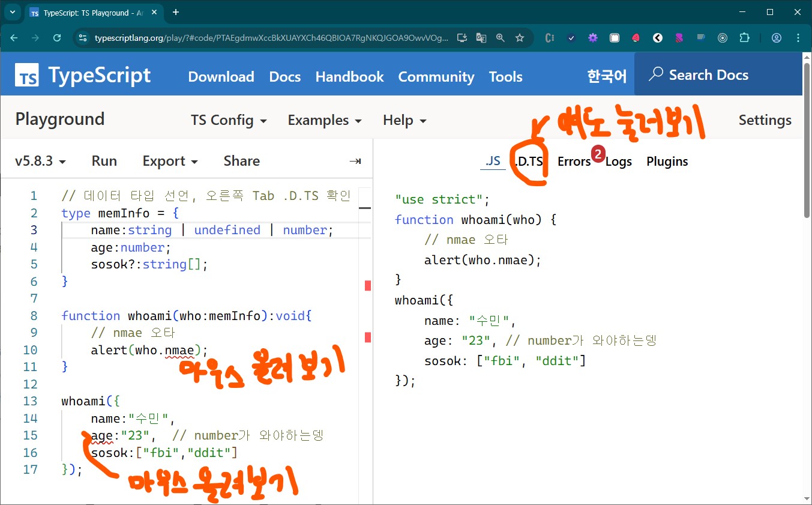
Task: Open the tab search dropdown arrow
Action: pyautogui.click(x=12, y=12)
